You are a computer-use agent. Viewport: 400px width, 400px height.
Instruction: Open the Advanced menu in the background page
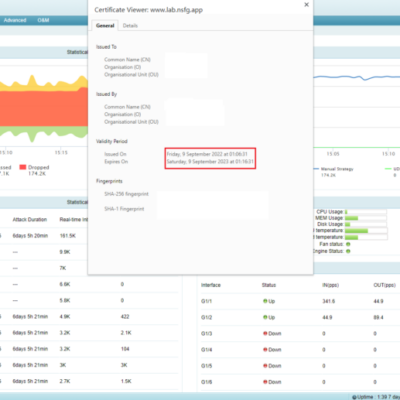click(15, 20)
